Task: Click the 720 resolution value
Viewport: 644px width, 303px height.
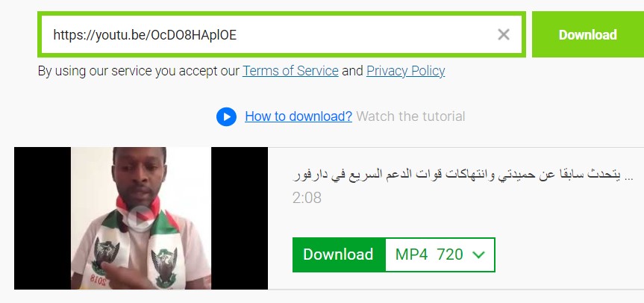Action: point(450,255)
